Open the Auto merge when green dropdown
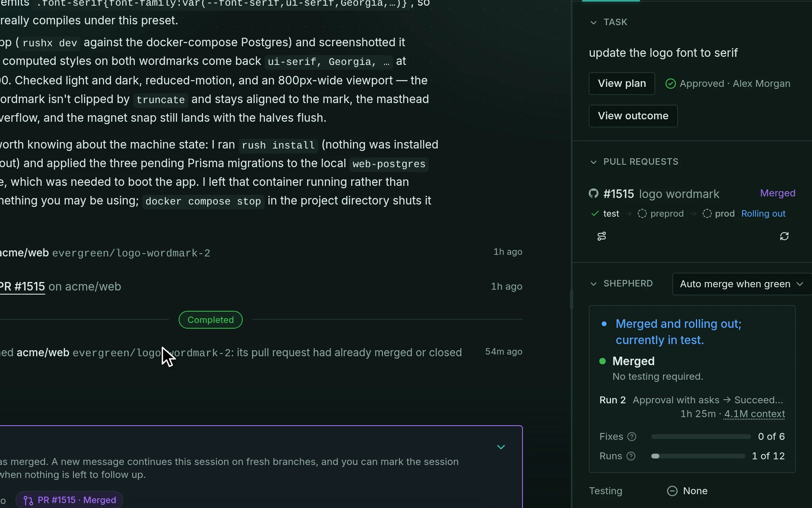Image resolution: width=812 pixels, height=508 pixels. 741,284
